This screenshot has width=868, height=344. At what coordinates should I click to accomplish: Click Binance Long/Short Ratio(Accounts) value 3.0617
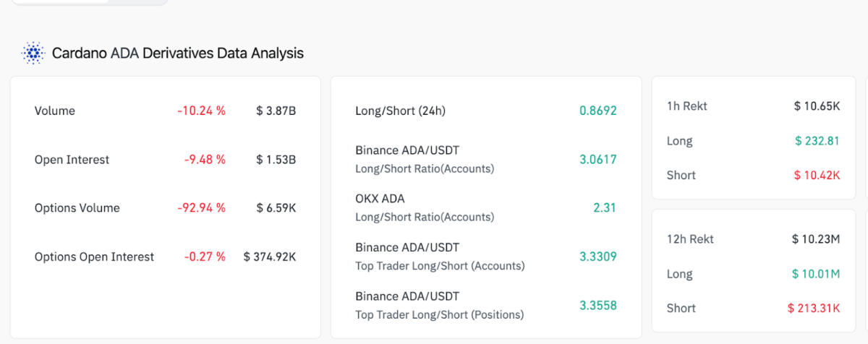coord(598,160)
